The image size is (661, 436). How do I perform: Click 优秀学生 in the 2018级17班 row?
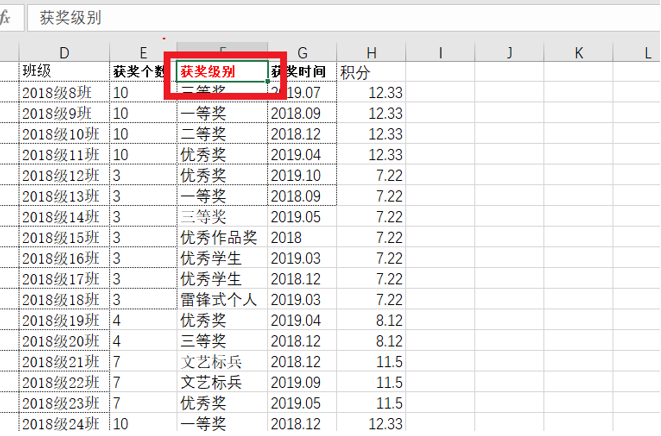coord(222,279)
